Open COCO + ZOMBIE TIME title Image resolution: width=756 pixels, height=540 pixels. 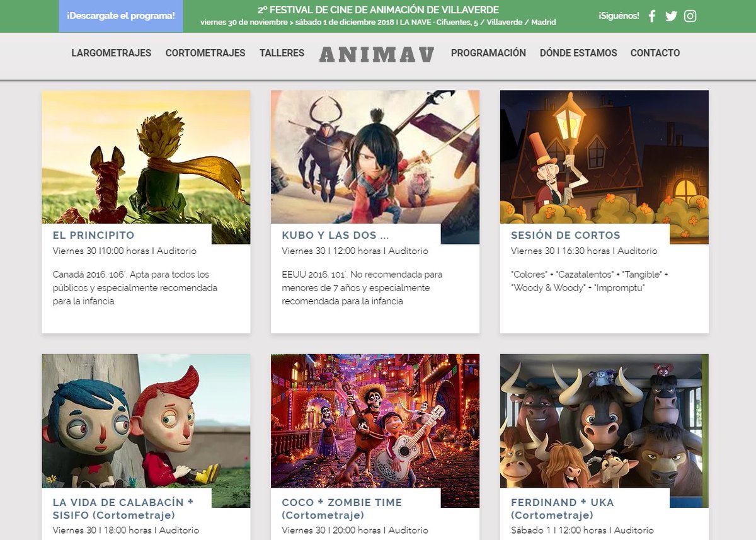pyautogui.click(x=341, y=508)
